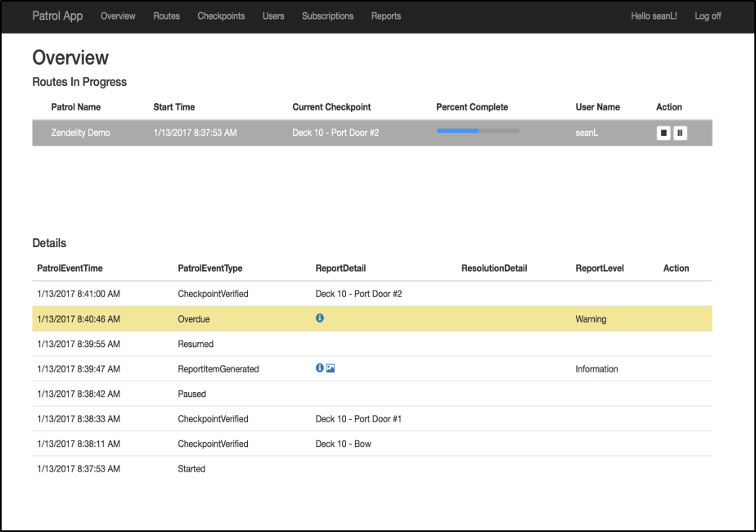756x532 pixels.
Task: Navigate to the Users page
Action: click(x=273, y=16)
